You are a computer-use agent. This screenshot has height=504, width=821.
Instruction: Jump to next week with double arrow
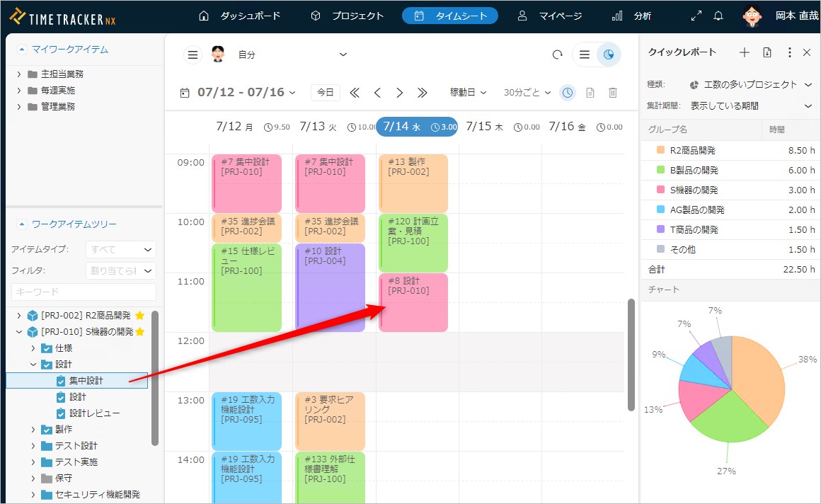[423, 93]
